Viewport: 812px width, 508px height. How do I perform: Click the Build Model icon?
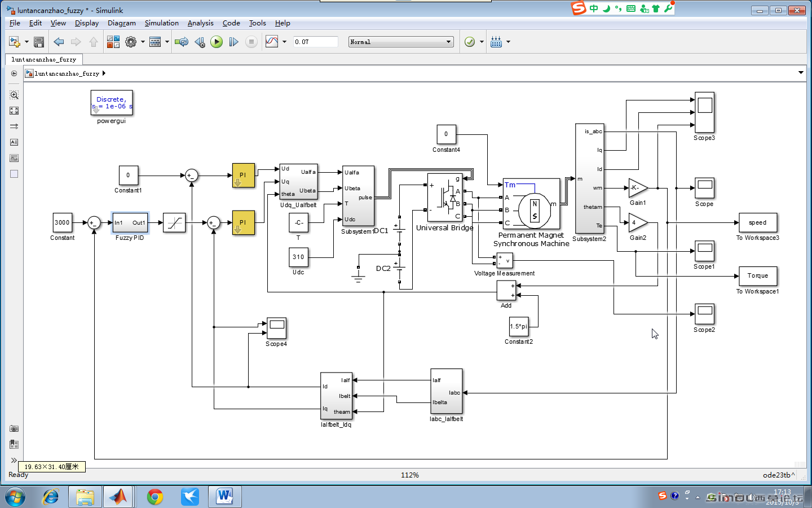tap(496, 42)
